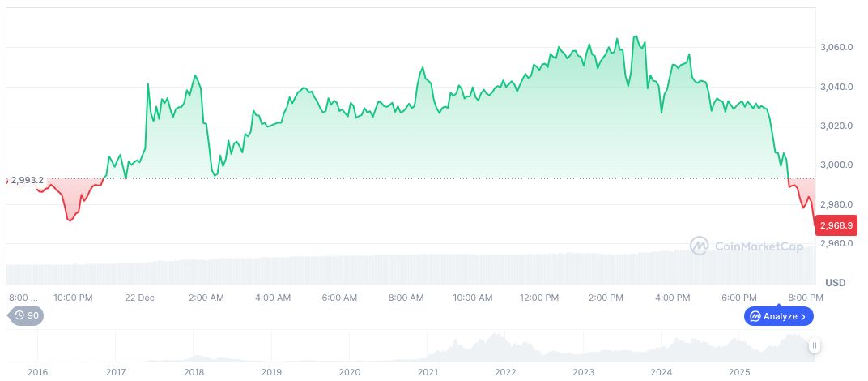Viewport: 868px width, 381px height.
Task: Click the 2:00 AM time label
Action: tap(206, 298)
